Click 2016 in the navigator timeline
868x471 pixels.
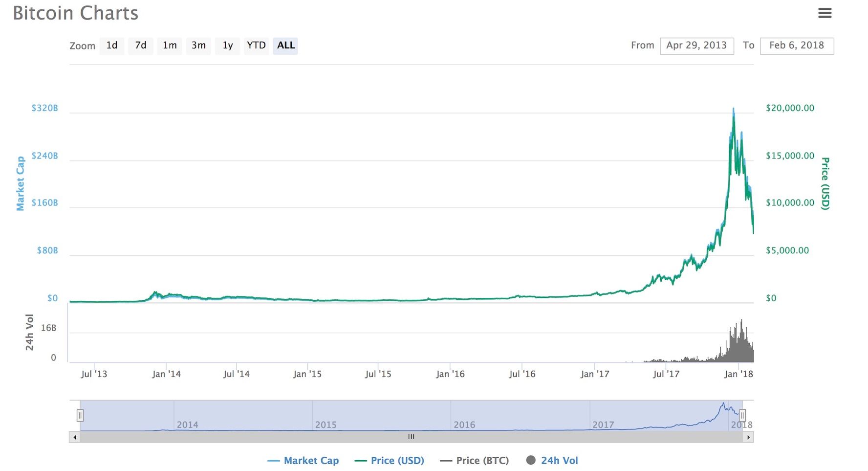pos(464,425)
